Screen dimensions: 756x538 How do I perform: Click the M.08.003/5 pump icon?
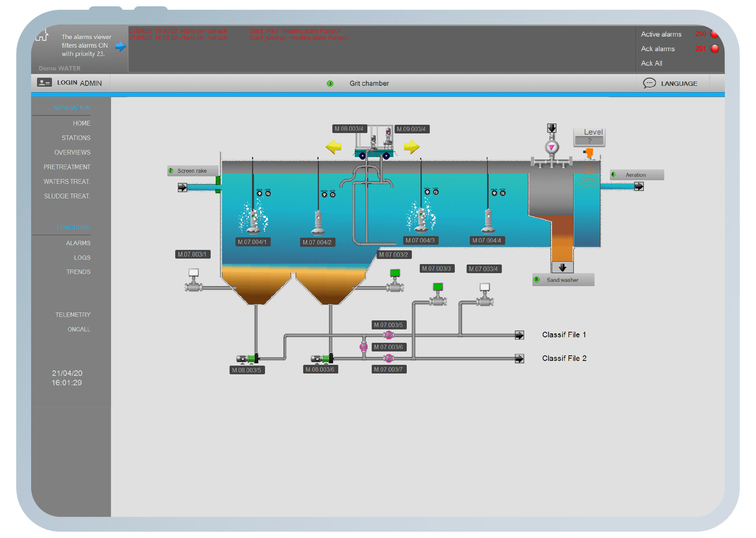[x=248, y=359]
